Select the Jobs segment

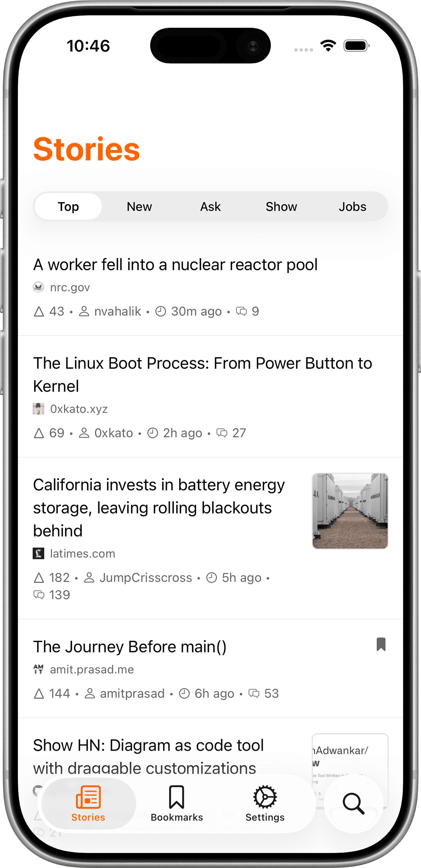pos(352,206)
